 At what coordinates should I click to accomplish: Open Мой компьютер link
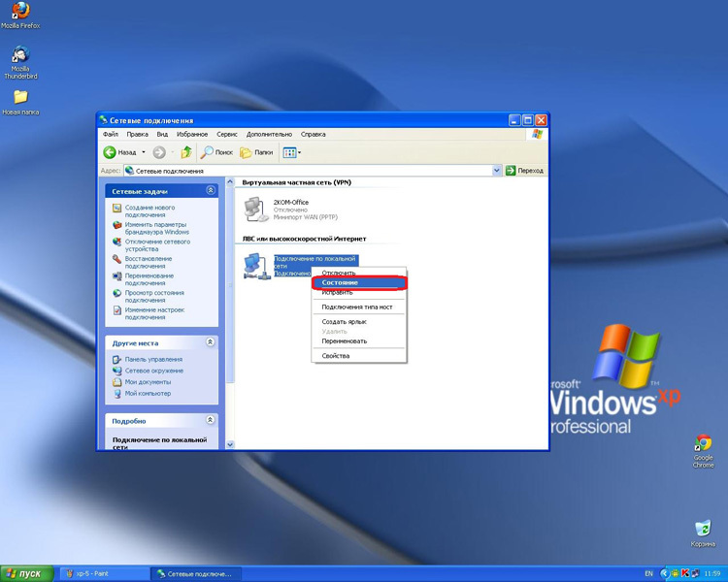pyautogui.click(x=148, y=393)
